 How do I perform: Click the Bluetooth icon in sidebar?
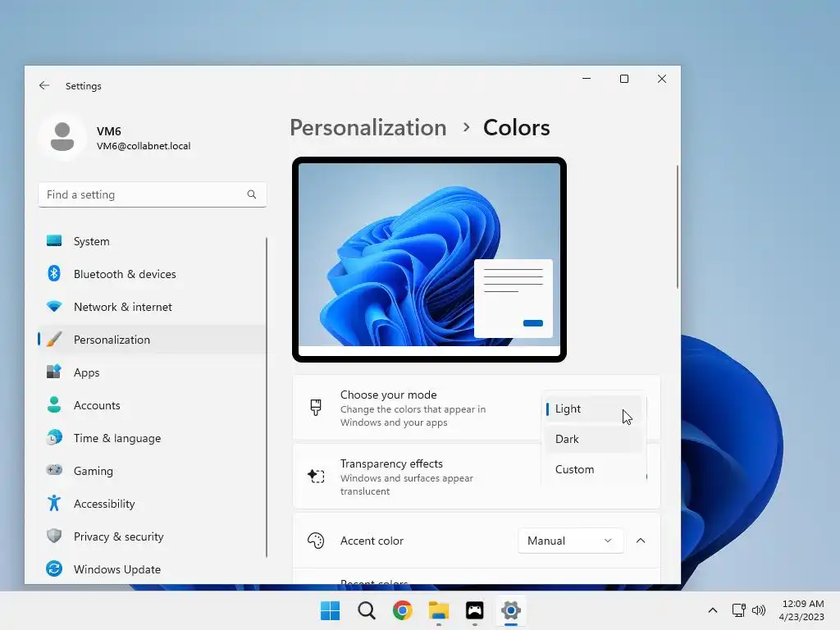[54, 273]
